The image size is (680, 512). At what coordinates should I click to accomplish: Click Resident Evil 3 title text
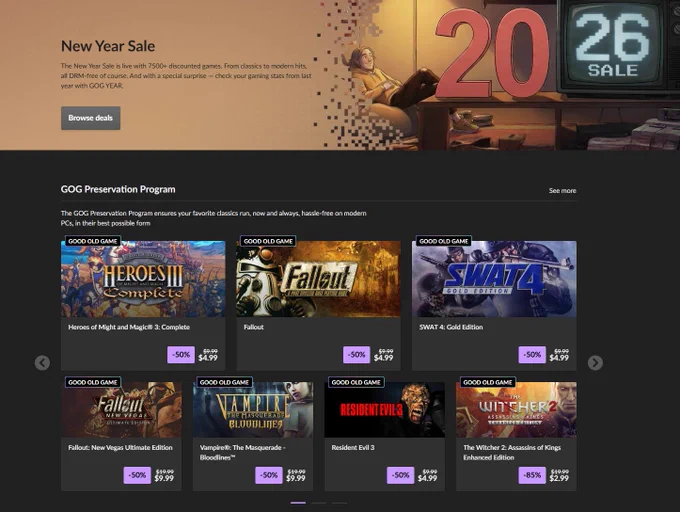click(353, 448)
